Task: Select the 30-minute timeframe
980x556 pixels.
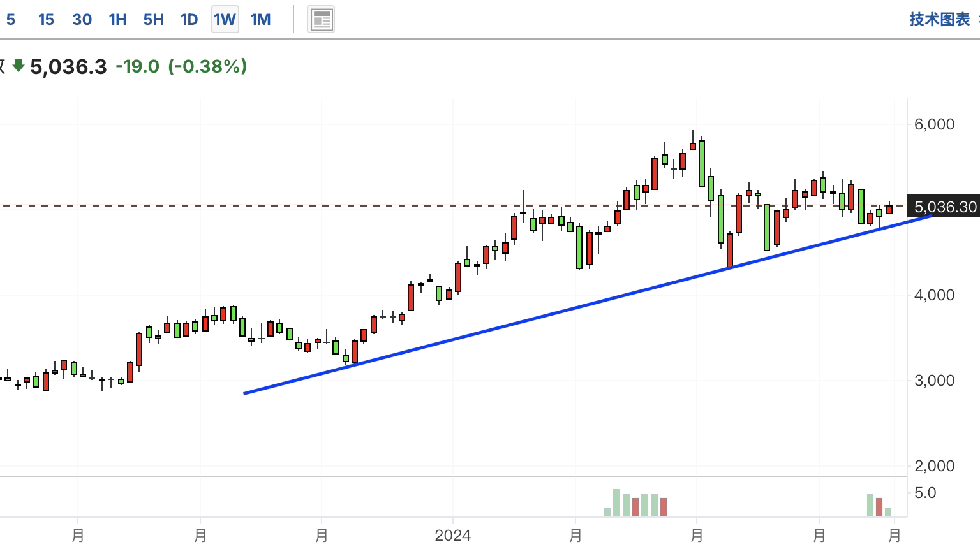Action: (x=82, y=20)
